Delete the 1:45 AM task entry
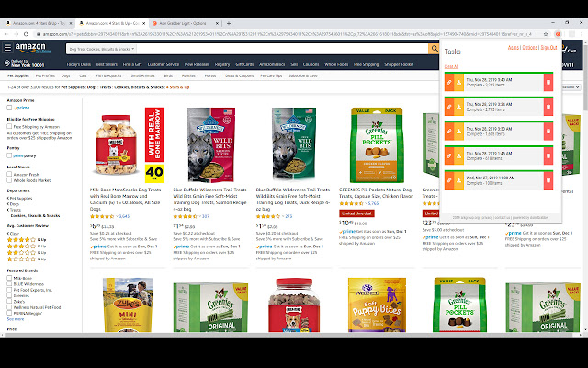 click(548, 155)
